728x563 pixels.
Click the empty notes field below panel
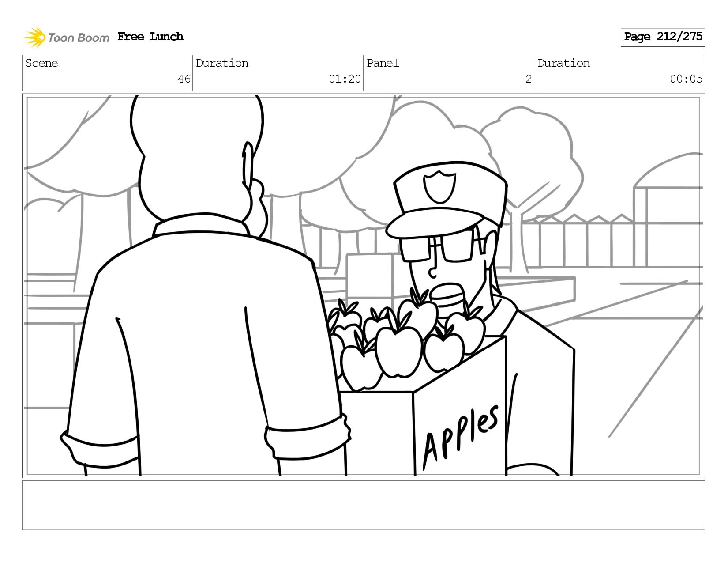click(x=364, y=506)
